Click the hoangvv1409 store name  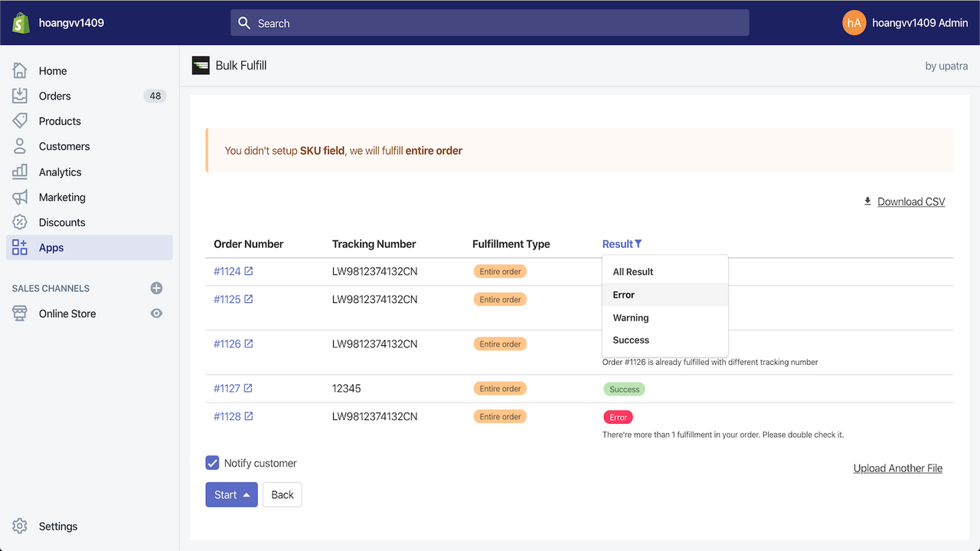coord(71,23)
